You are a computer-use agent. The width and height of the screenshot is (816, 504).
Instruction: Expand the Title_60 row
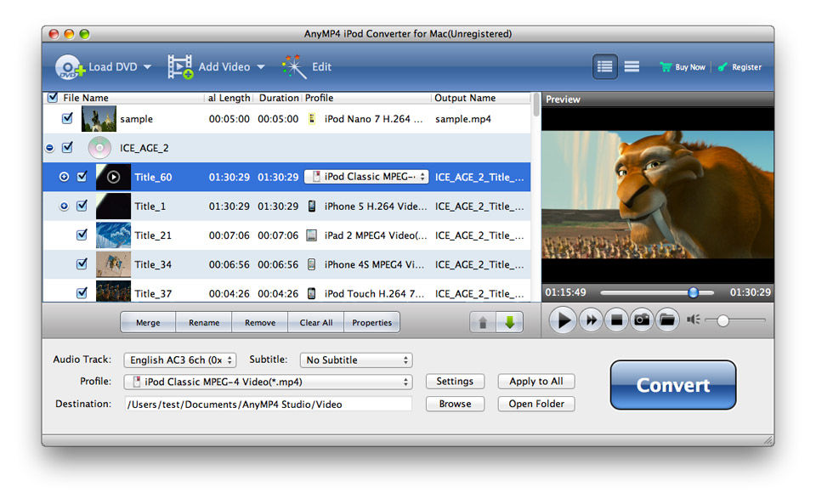click(x=64, y=177)
